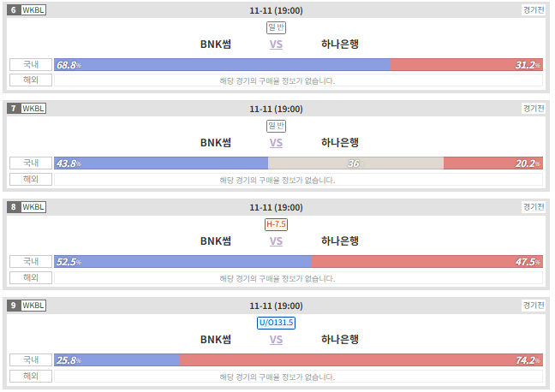Click the number 7 match index icon
This screenshot has width=555, height=392.
[x=14, y=108]
